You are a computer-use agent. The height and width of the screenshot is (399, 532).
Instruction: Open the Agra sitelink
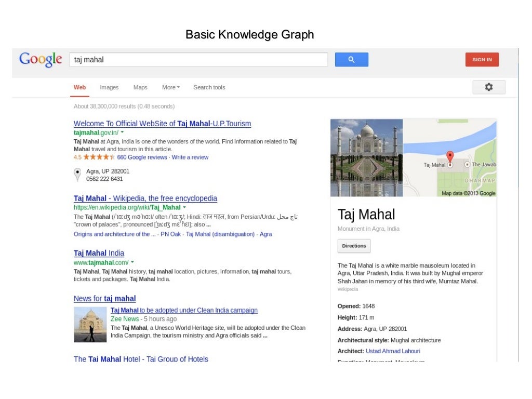click(265, 234)
